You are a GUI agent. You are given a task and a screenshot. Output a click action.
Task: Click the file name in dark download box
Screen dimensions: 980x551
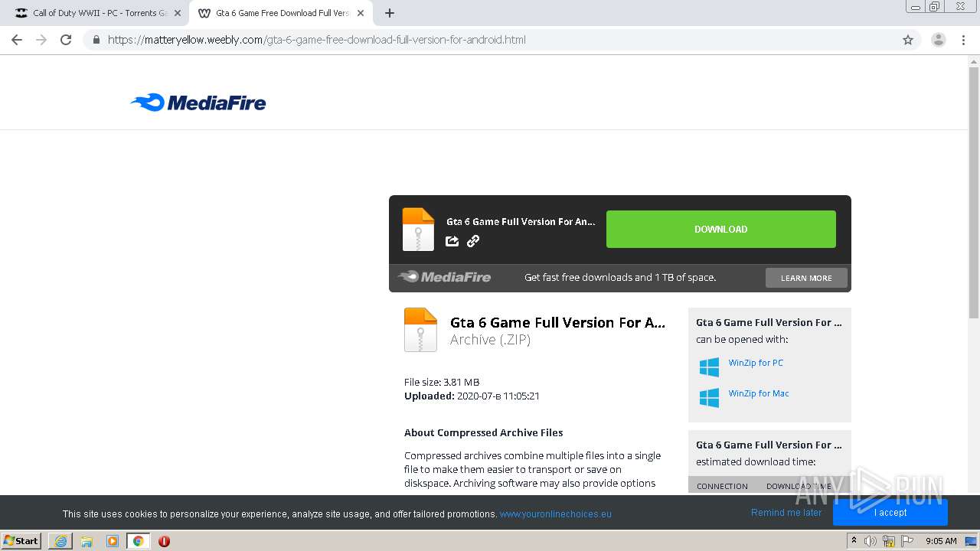point(521,221)
